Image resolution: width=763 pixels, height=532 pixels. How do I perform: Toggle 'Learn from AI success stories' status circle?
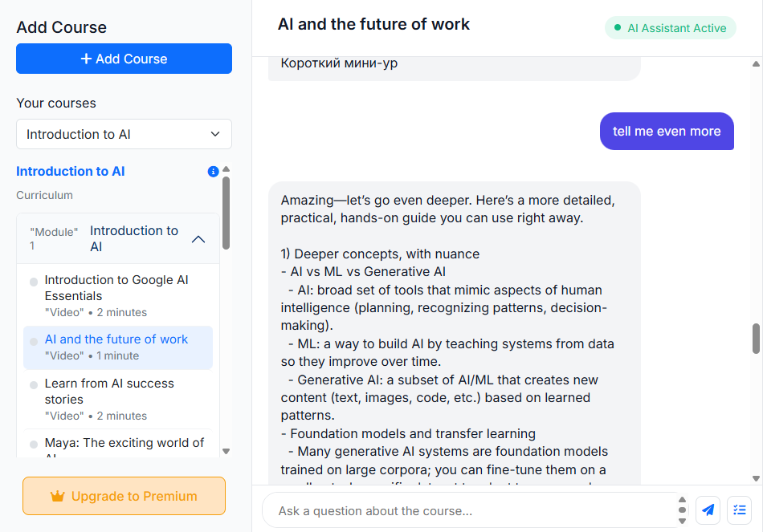(34, 385)
